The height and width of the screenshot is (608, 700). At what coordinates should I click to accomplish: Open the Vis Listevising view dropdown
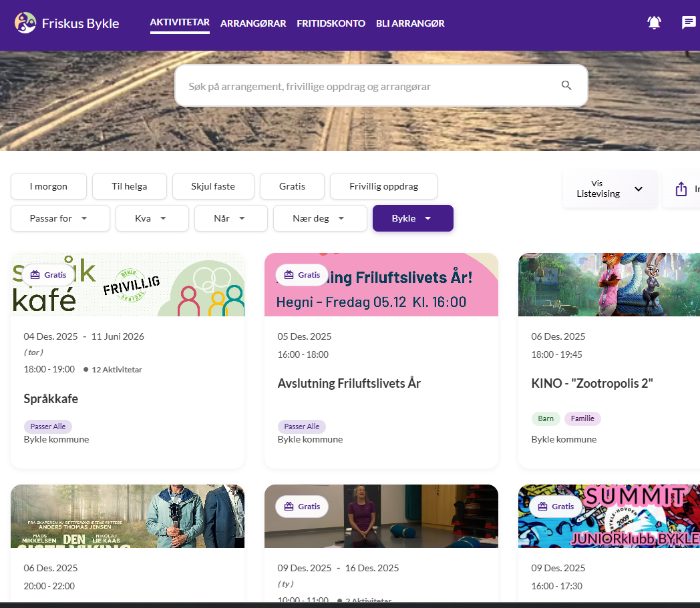point(609,189)
